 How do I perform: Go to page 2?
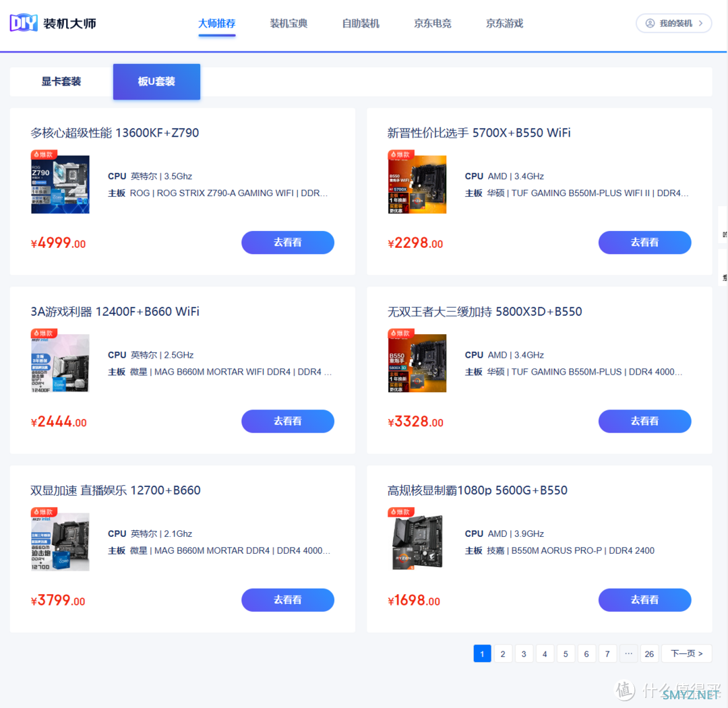pyautogui.click(x=503, y=653)
